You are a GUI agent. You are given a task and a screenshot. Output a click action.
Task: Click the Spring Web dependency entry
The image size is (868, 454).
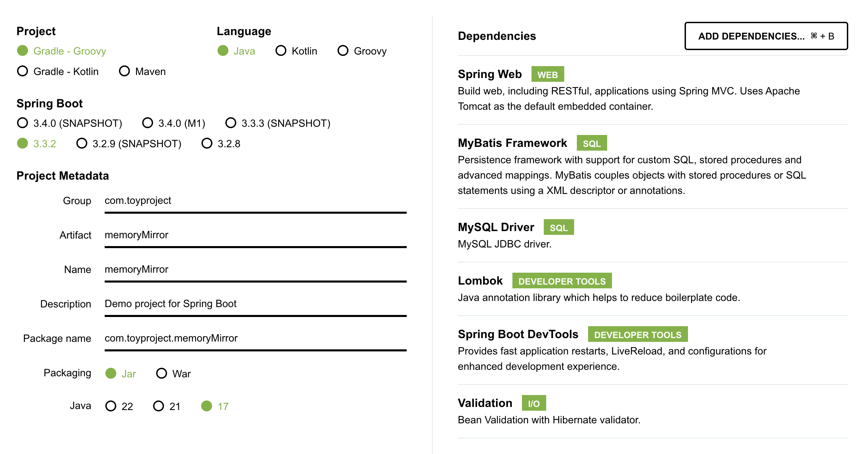point(490,74)
